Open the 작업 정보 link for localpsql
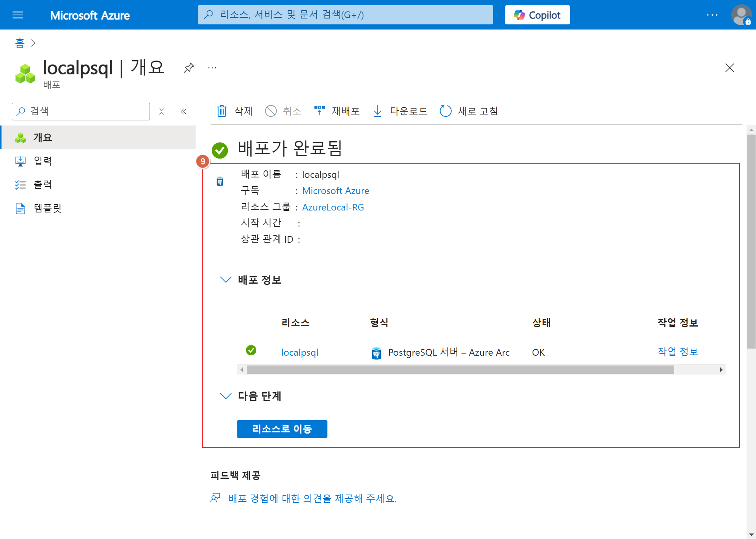Image resolution: width=756 pixels, height=539 pixels. click(678, 352)
